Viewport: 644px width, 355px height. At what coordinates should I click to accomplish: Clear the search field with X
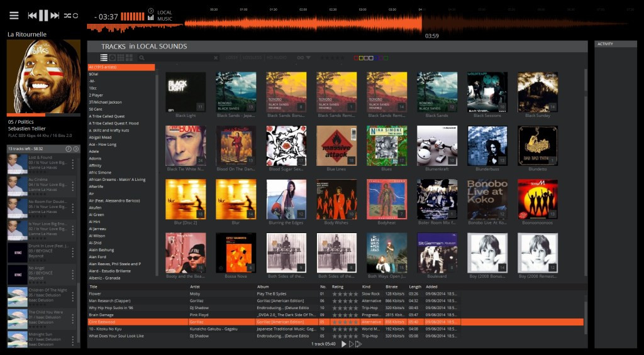[216, 58]
